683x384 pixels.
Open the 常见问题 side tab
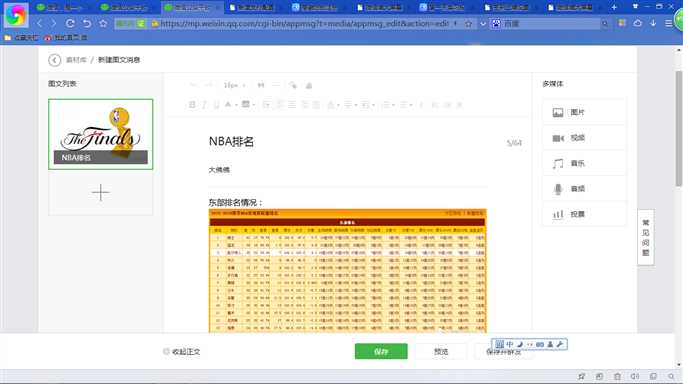646,237
